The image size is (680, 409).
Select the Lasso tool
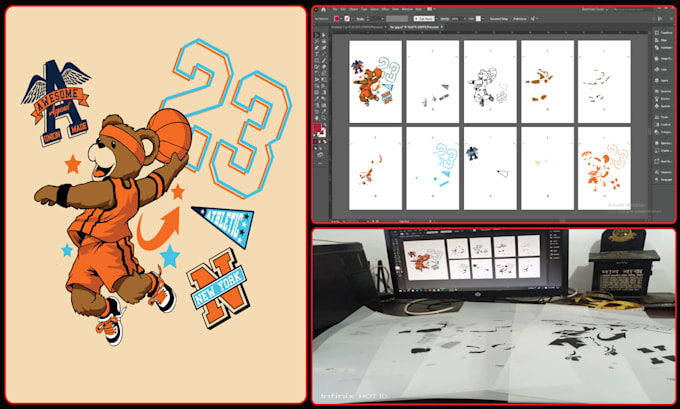(x=324, y=41)
